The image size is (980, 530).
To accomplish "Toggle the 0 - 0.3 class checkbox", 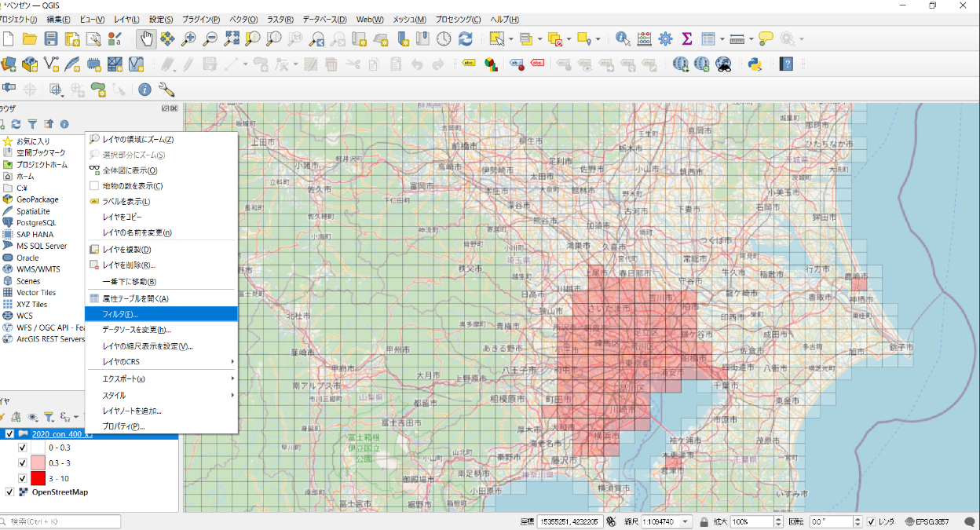I will [23, 447].
